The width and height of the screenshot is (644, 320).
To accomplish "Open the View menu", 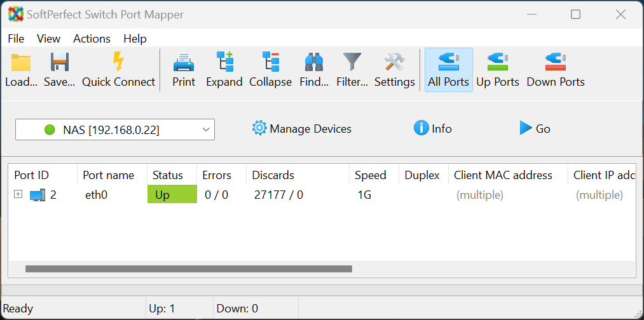I will click(48, 39).
